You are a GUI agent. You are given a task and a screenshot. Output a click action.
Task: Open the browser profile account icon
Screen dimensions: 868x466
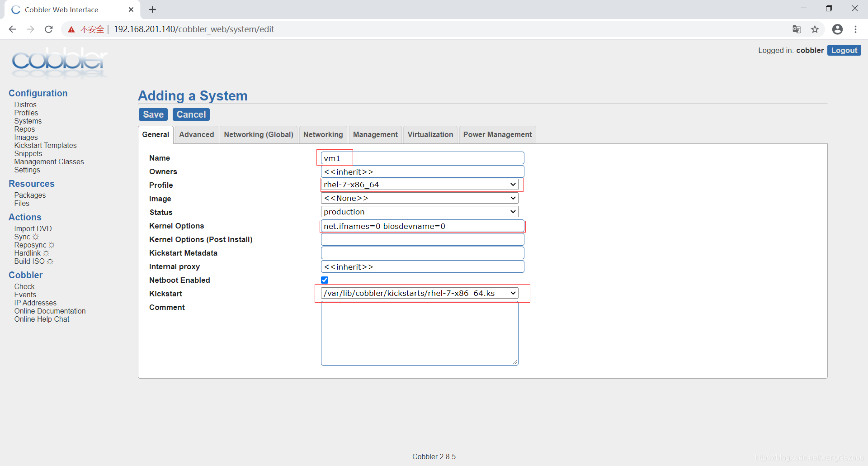coord(837,29)
